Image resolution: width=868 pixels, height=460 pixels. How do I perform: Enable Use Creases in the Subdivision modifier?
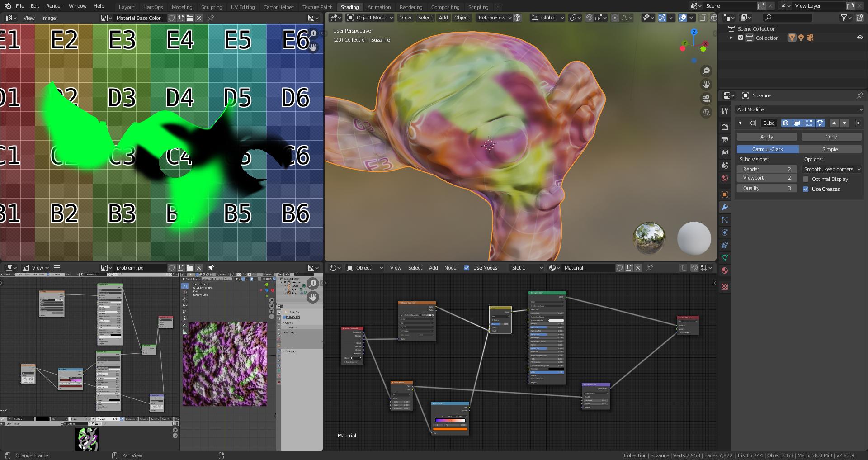point(806,189)
